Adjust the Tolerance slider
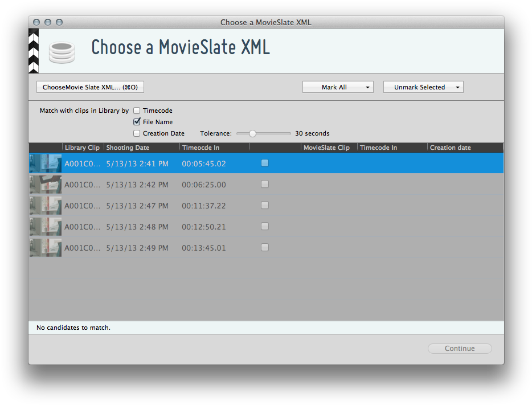The width and height of the screenshot is (532, 405). coord(252,133)
